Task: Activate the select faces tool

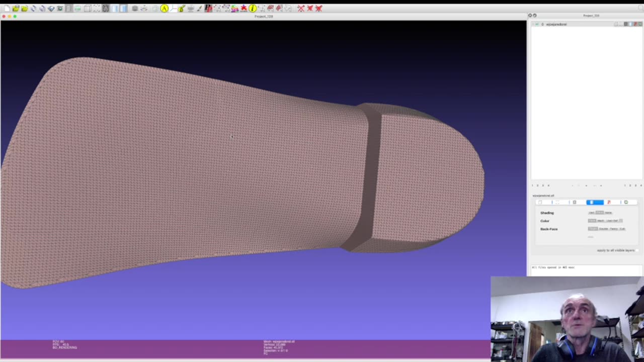Action: point(271,8)
